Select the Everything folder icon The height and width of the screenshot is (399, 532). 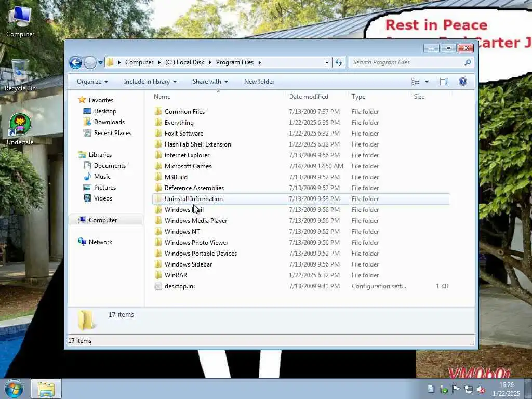click(x=158, y=122)
